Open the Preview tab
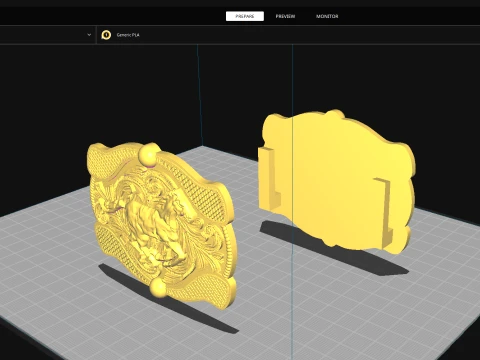 [285, 16]
